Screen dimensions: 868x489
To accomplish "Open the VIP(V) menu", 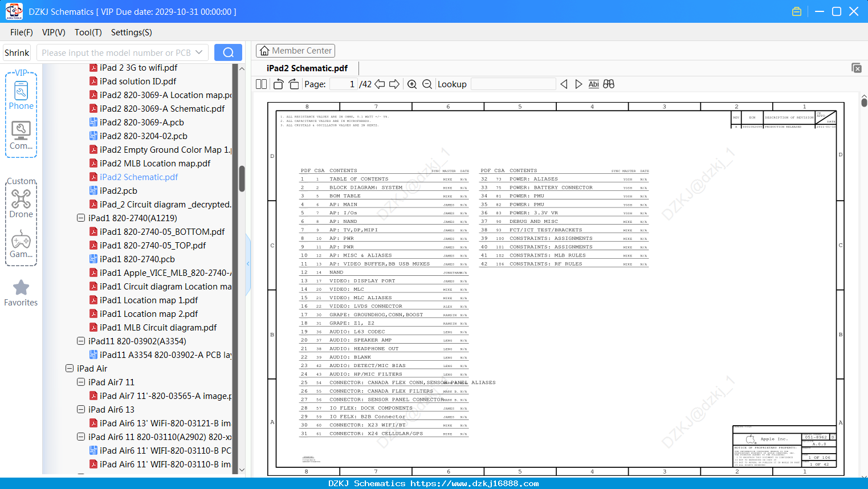I will pyautogui.click(x=54, y=32).
